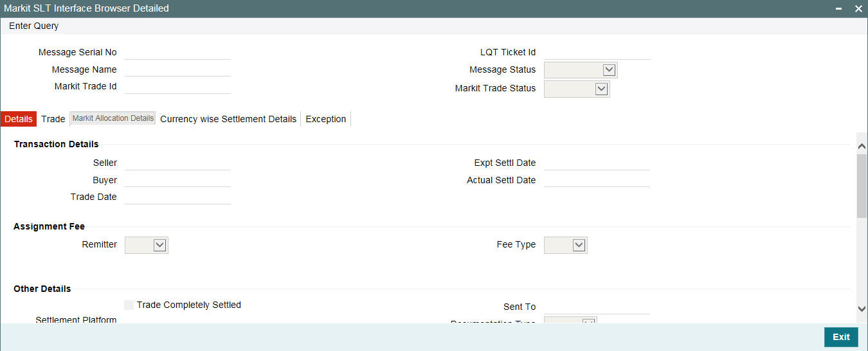Switch to the Exception tab
Screen dimensions: 868x351
click(x=326, y=119)
